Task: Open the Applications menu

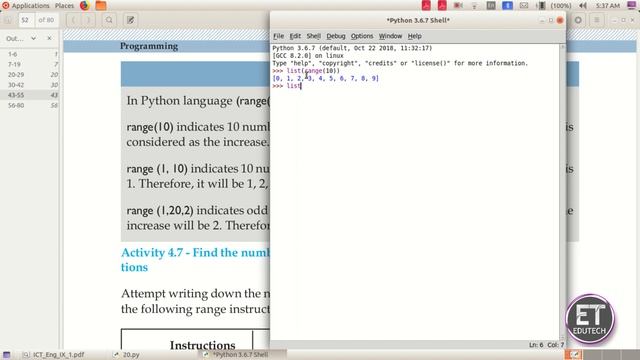Action: point(25,6)
